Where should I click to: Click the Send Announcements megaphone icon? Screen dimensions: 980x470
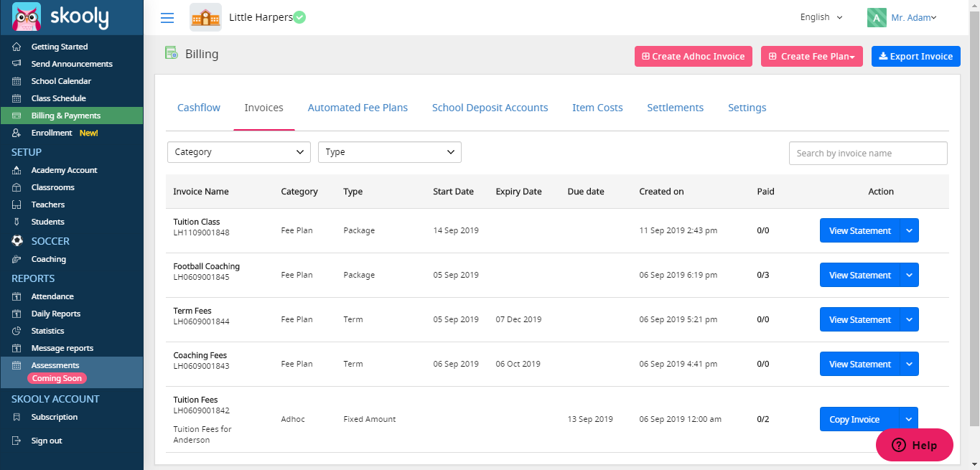click(17, 64)
